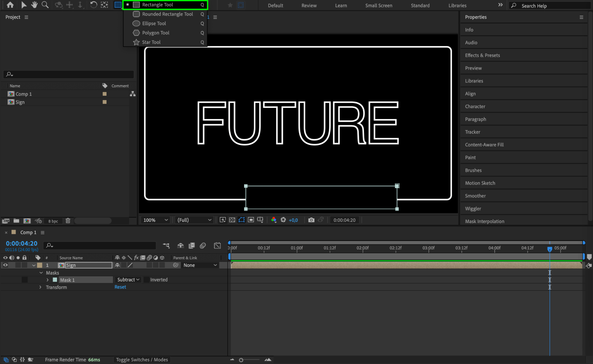Toggle mask and shape path visibility
This screenshot has width=593, height=364.
(241, 220)
